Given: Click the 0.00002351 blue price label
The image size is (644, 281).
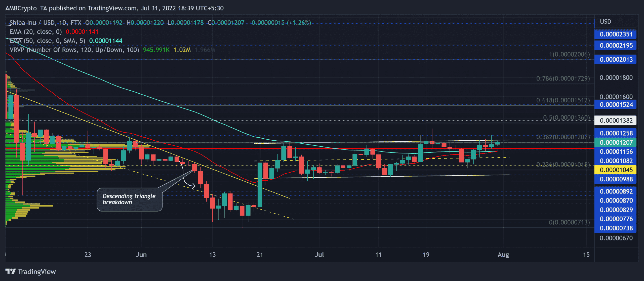Looking at the screenshot, I should (x=615, y=34).
